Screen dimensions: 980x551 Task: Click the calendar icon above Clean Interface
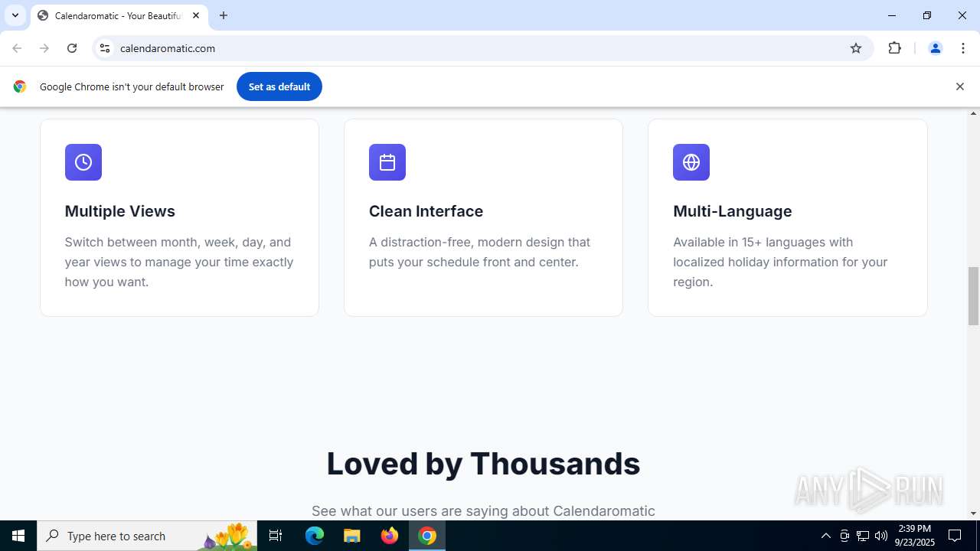[387, 162]
